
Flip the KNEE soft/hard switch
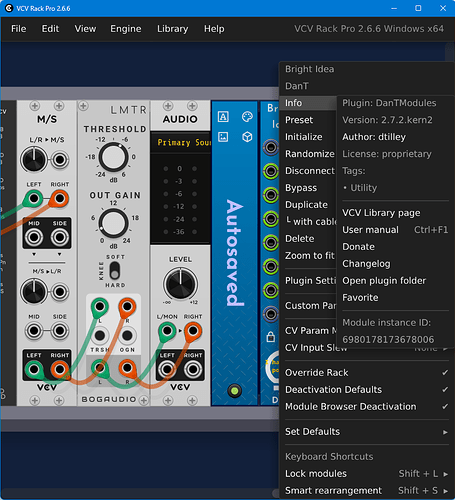point(114,270)
